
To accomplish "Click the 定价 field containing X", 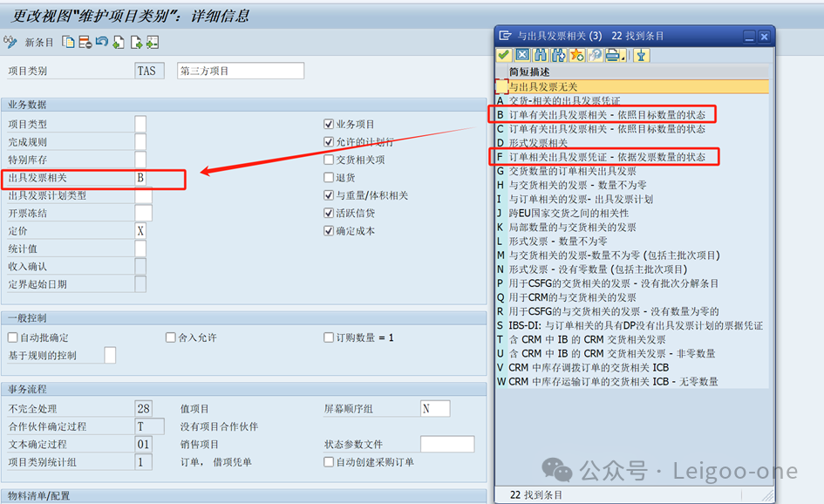I will (x=140, y=231).
